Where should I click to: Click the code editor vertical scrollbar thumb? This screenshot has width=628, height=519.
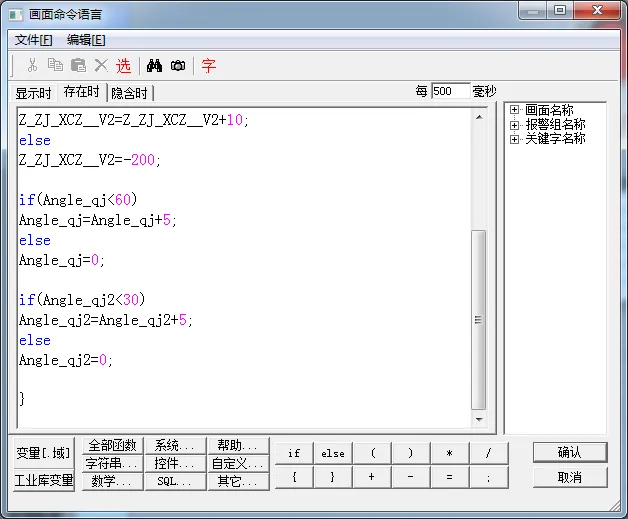tap(479, 320)
